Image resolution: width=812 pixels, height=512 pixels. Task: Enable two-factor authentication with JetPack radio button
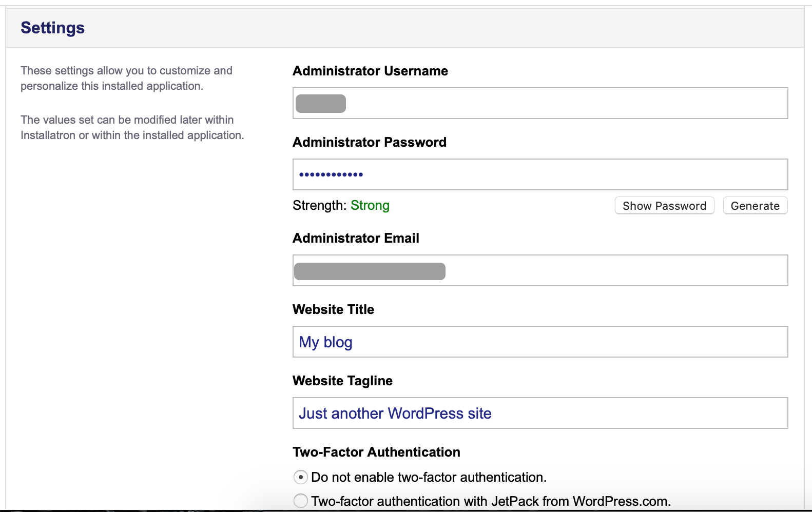[301, 501]
